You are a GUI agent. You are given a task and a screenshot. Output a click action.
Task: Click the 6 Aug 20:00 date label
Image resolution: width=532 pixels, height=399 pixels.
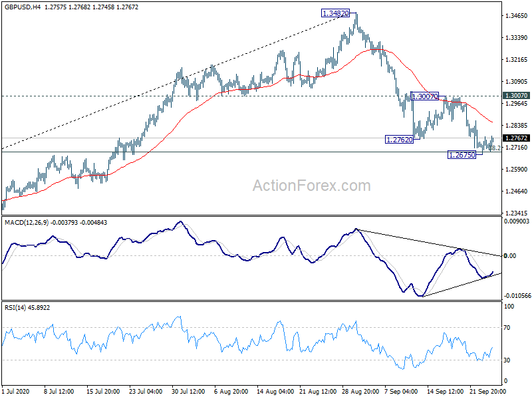click(x=231, y=392)
